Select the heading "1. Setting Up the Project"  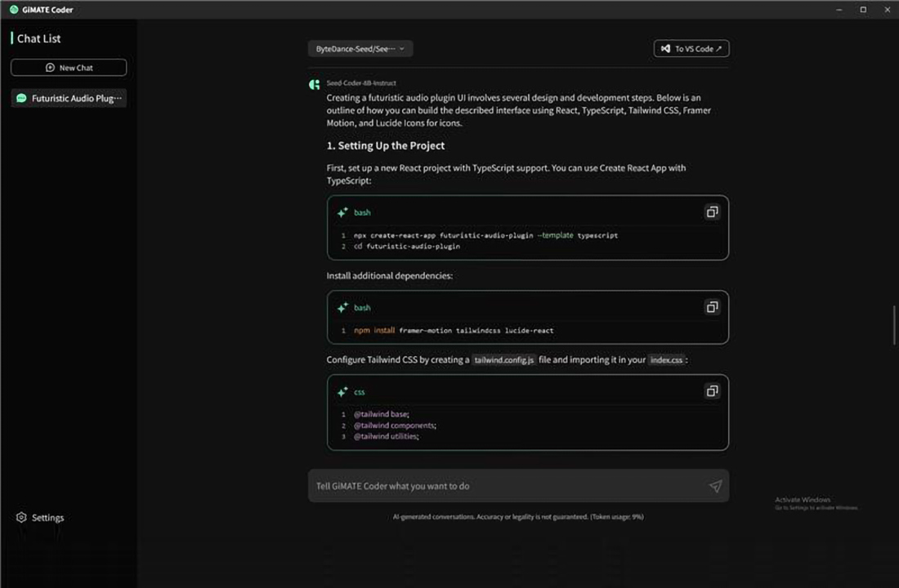pos(385,145)
